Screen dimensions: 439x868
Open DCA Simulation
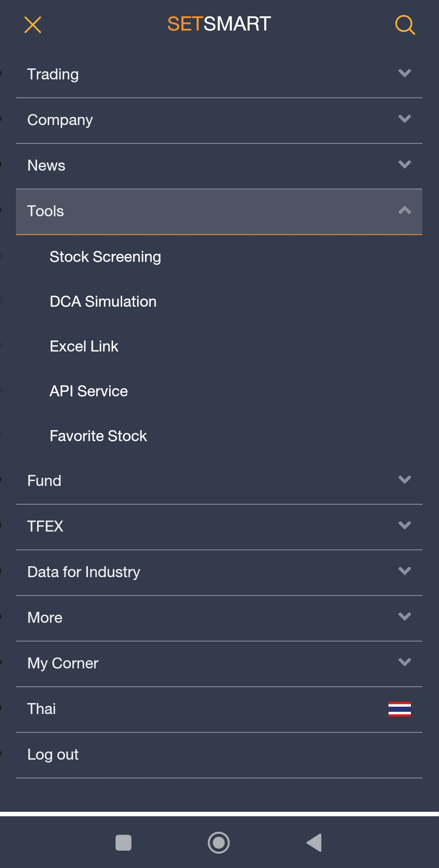[103, 302]
